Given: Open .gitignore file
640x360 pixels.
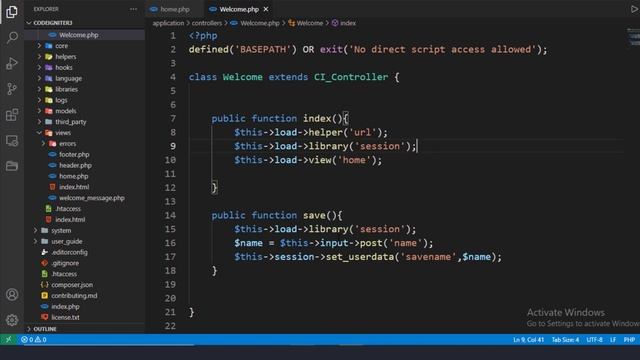Looking at the screenshot, I should click(65, 263).
